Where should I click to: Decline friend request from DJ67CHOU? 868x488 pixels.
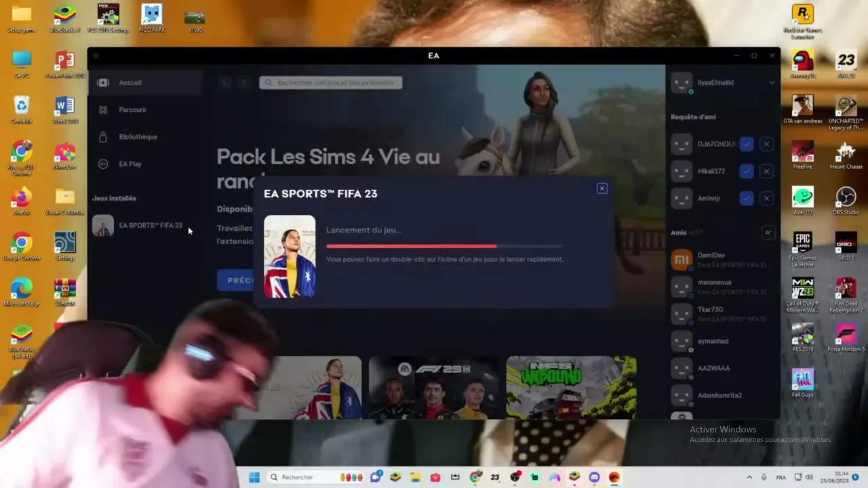point(766,144)
